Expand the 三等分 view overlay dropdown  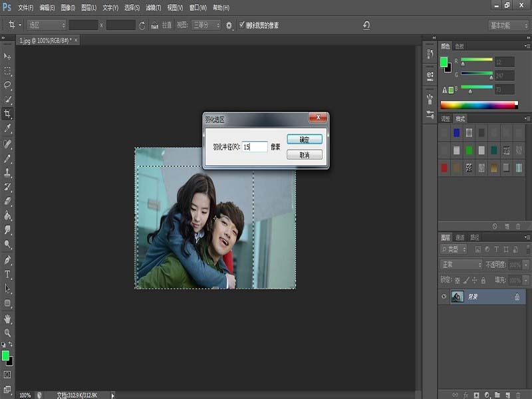point(205,25)
